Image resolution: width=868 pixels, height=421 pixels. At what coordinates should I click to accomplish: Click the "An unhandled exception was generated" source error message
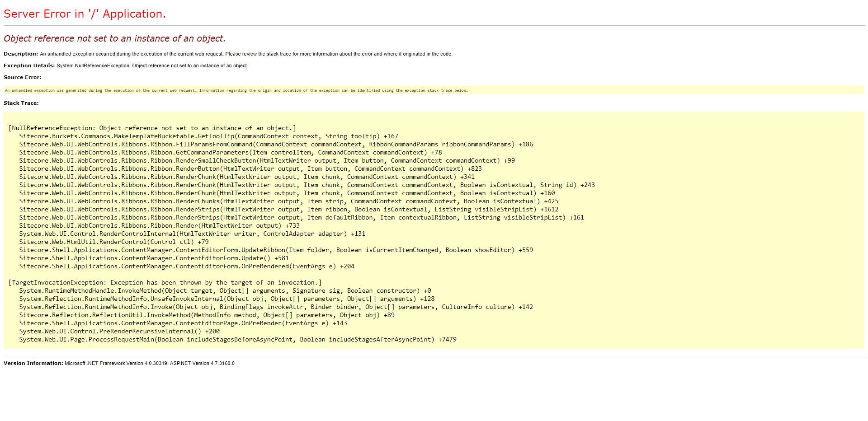[x=236, y=90]
